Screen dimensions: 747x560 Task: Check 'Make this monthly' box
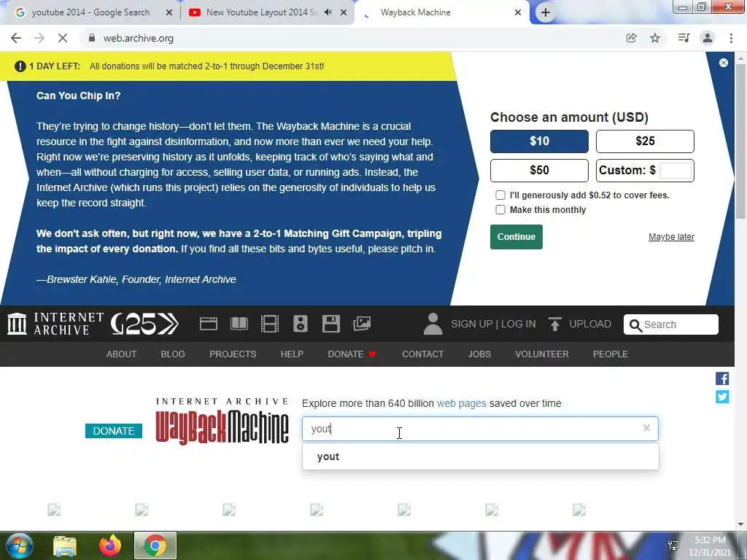click(500, 210)
